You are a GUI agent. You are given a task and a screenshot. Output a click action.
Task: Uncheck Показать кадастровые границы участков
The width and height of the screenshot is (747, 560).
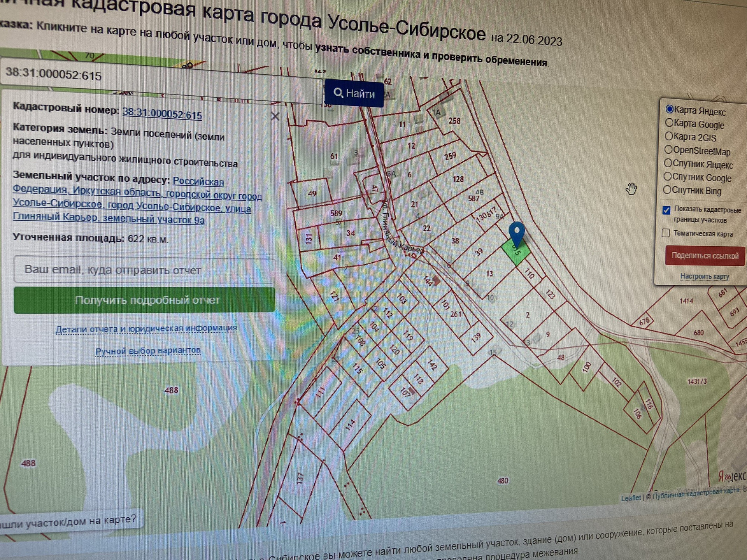click(x=666, y=210)
